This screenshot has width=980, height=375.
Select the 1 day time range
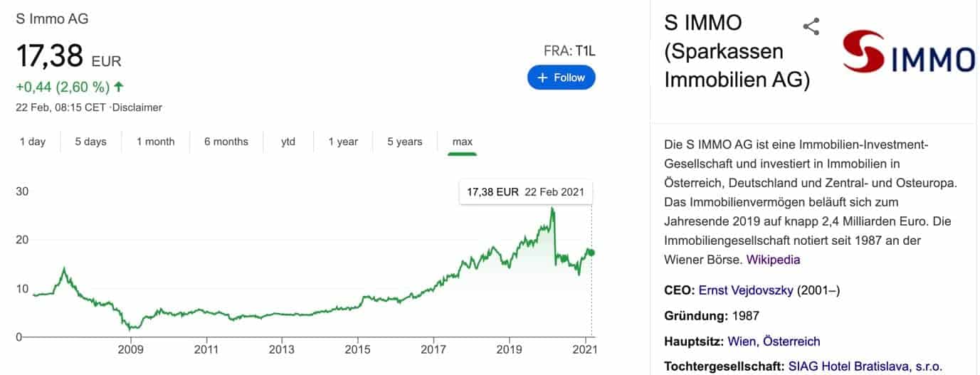32,142
